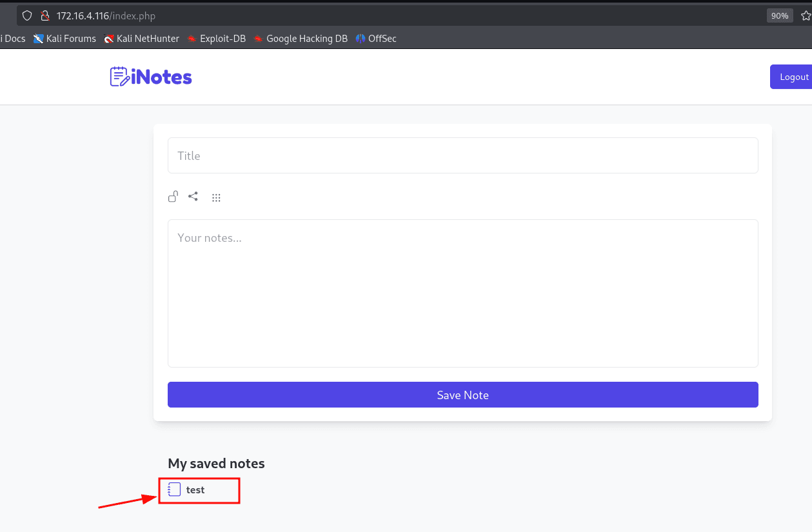Viewport: 812px width, 532px height.
Task: Reset zoom via the 90% badge
Action: pos(779,15)
